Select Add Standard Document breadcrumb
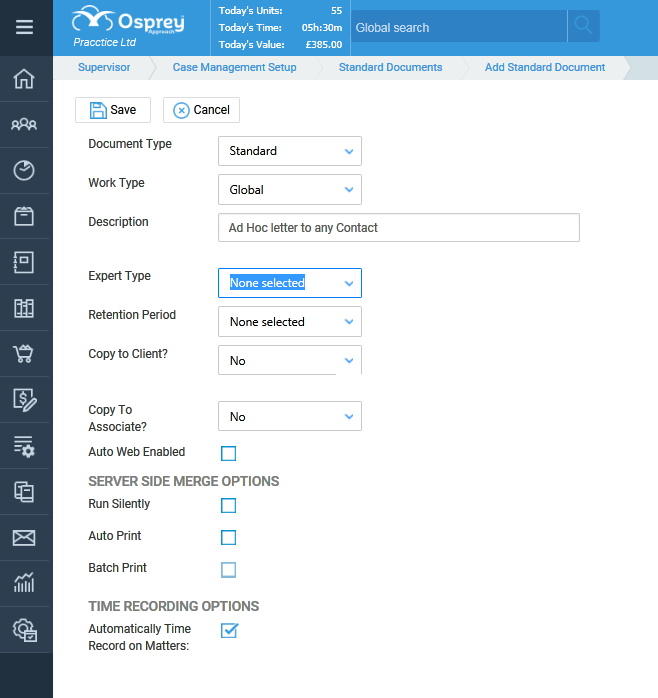This screenshot has width=658, height=698. (x=545, y=67)
